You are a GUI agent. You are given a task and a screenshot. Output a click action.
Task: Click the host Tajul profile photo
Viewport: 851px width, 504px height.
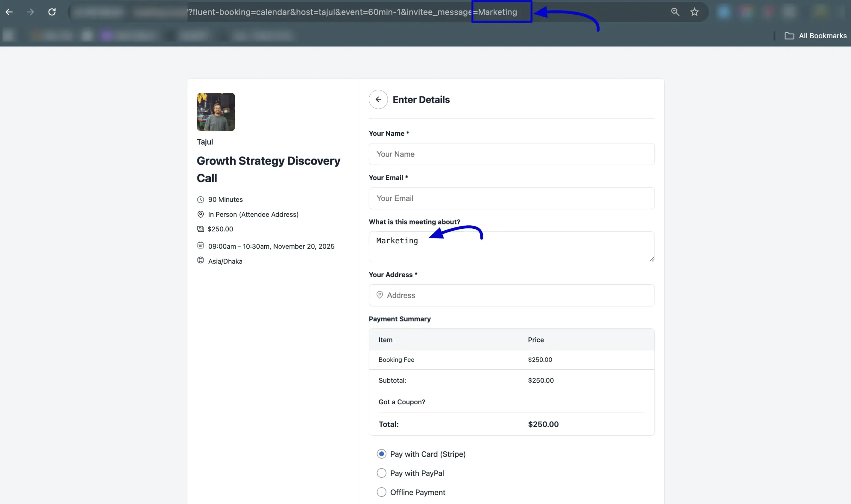pos(216,112)
